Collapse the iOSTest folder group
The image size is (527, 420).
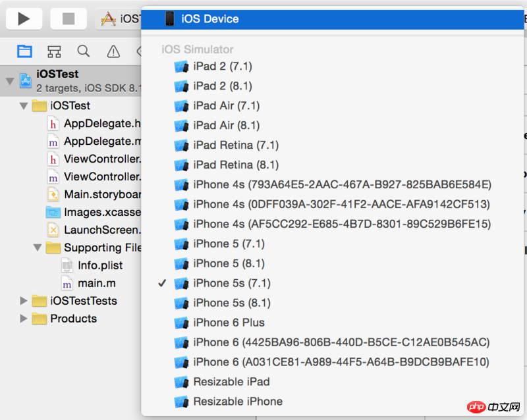[x=24, y=106]
